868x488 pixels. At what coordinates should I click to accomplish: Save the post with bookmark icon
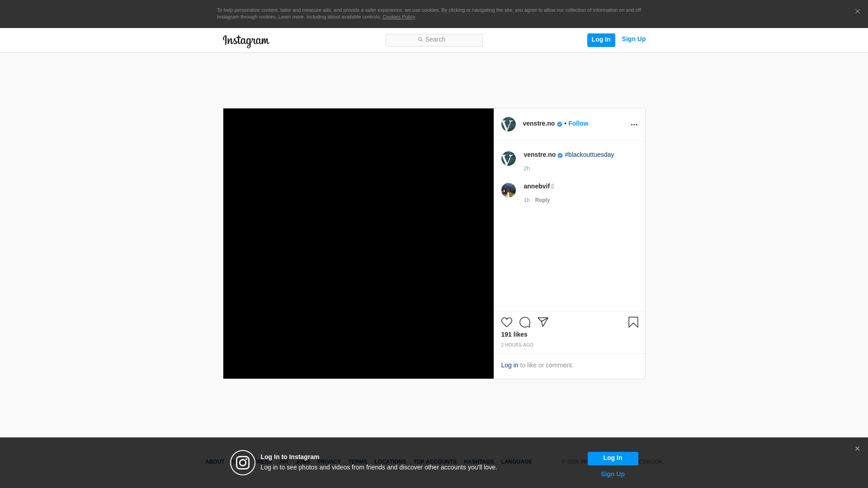coord(633,322)
